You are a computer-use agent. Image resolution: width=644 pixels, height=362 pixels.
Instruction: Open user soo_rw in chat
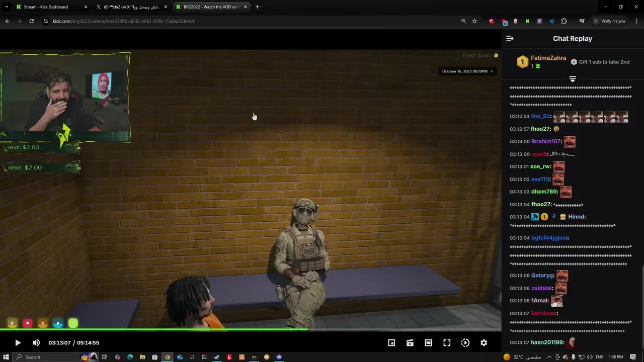(540, 166)
